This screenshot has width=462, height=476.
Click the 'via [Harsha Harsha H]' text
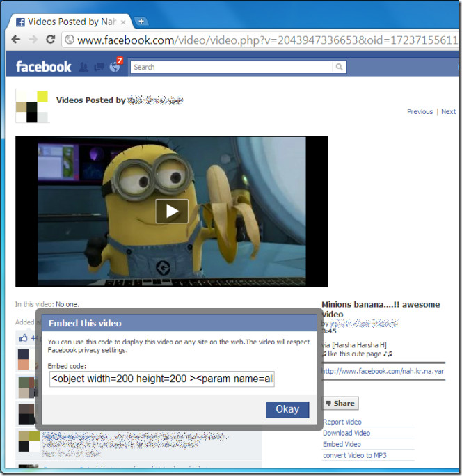pyautogui.click(x=354, y=345)
